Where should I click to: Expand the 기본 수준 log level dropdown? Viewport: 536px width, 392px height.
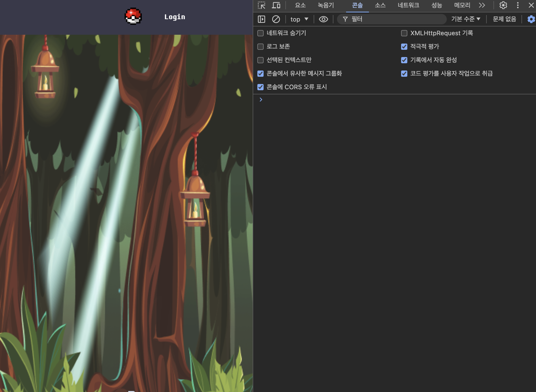[x=466, y=19]
